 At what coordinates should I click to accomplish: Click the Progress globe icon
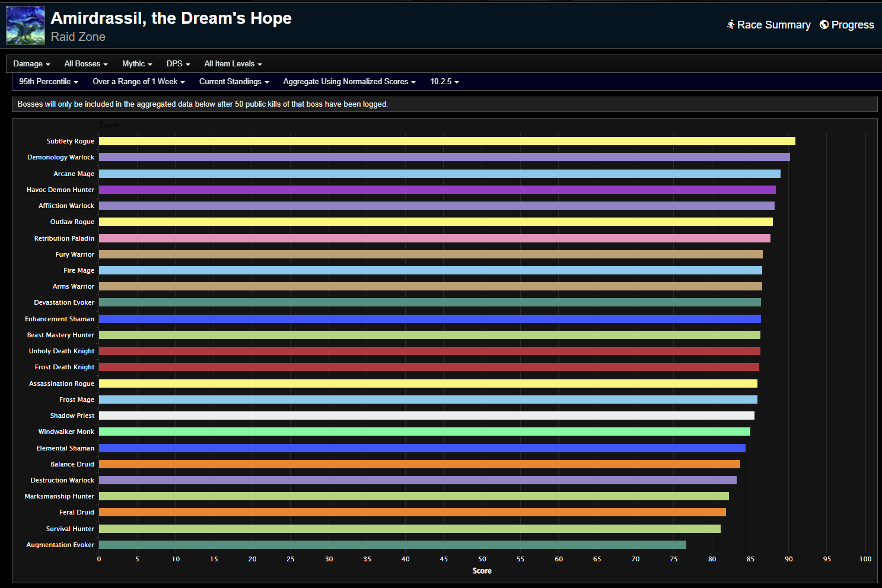coord(824,25)
